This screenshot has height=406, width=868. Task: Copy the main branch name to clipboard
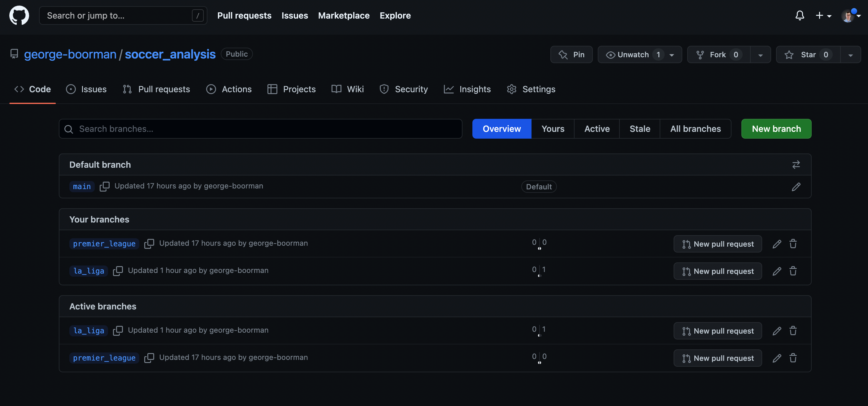click(104, 186)
